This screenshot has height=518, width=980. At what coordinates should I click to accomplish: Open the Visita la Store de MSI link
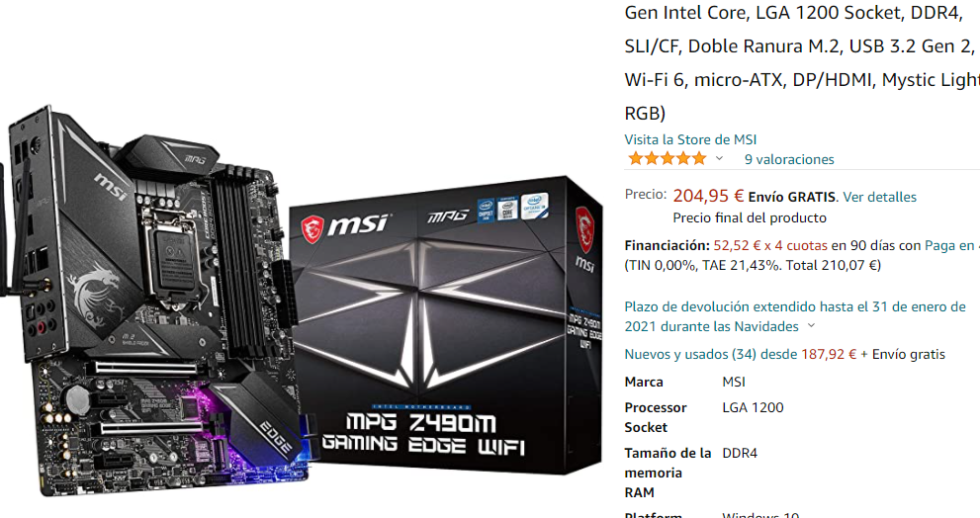pyautogui.click(x=690, y=139)
